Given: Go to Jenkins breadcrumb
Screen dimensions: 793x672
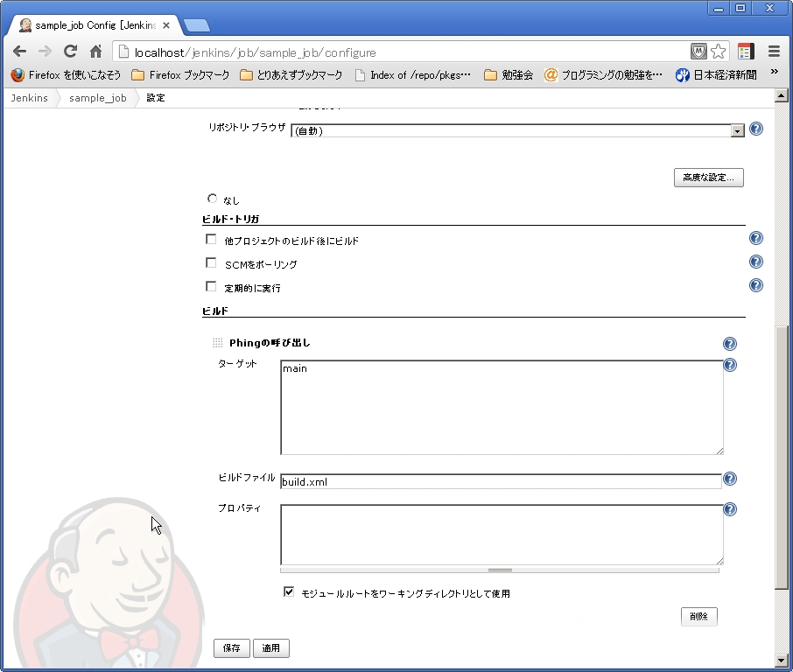Looking at the screenshot, I should click(30, 98).
